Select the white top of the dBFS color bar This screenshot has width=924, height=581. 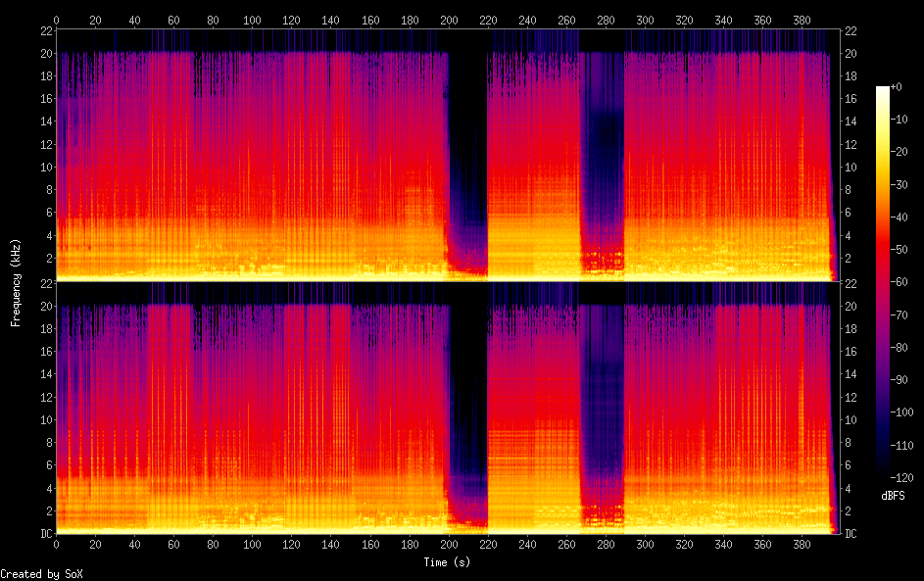coord(883,90)
